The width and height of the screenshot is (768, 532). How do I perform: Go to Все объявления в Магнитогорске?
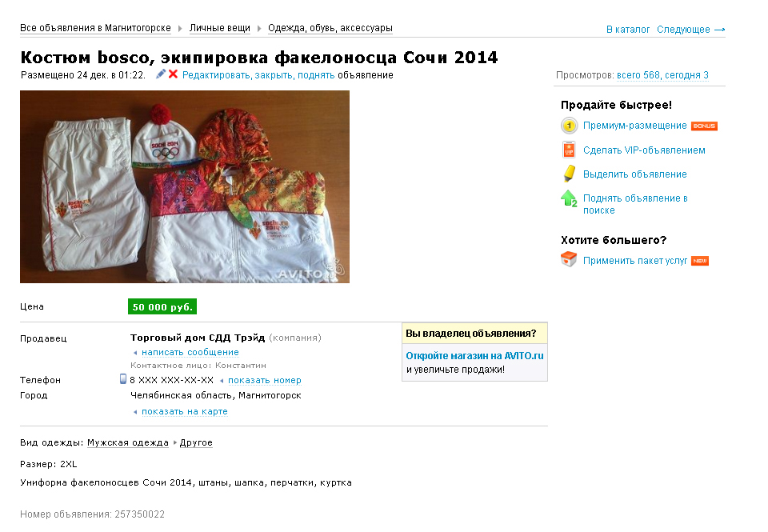[x=95, y=28]
